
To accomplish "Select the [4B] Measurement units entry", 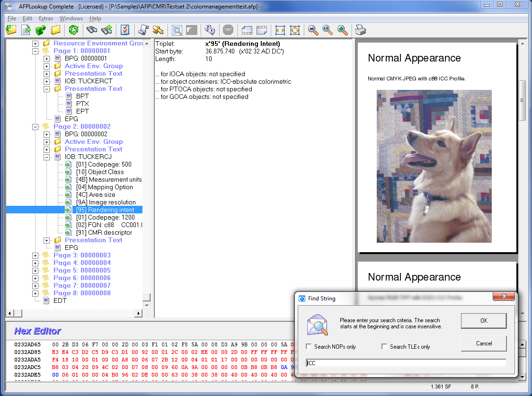I will [109, 180].
